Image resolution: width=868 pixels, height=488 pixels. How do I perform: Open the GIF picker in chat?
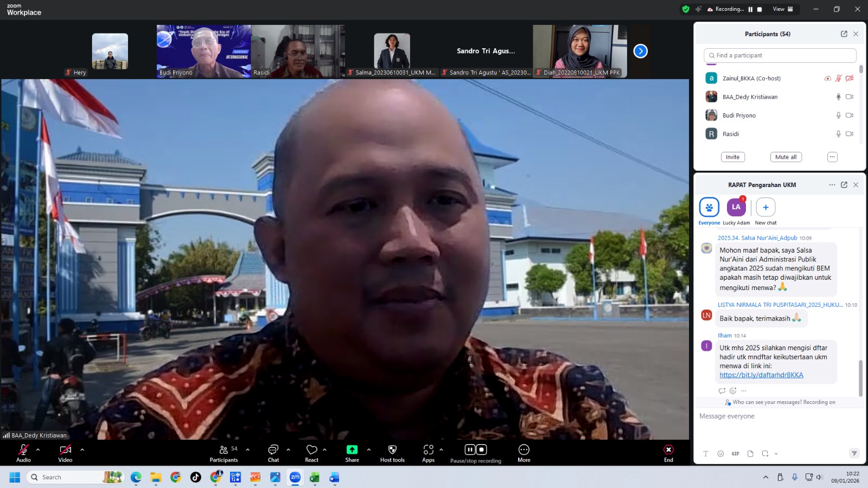point(735,454)
